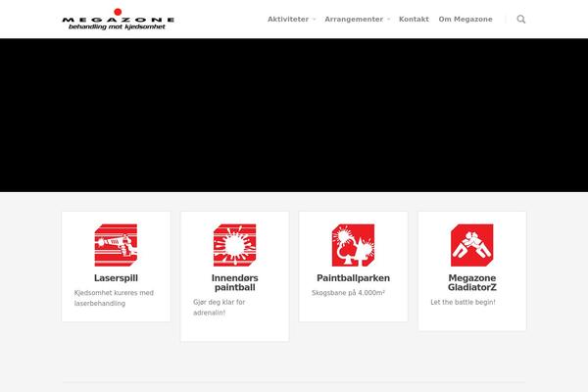Click 'behandling mot kjedsomhet' tagline
The width and height of the screenshot is (588, 392).
(117, 27)
